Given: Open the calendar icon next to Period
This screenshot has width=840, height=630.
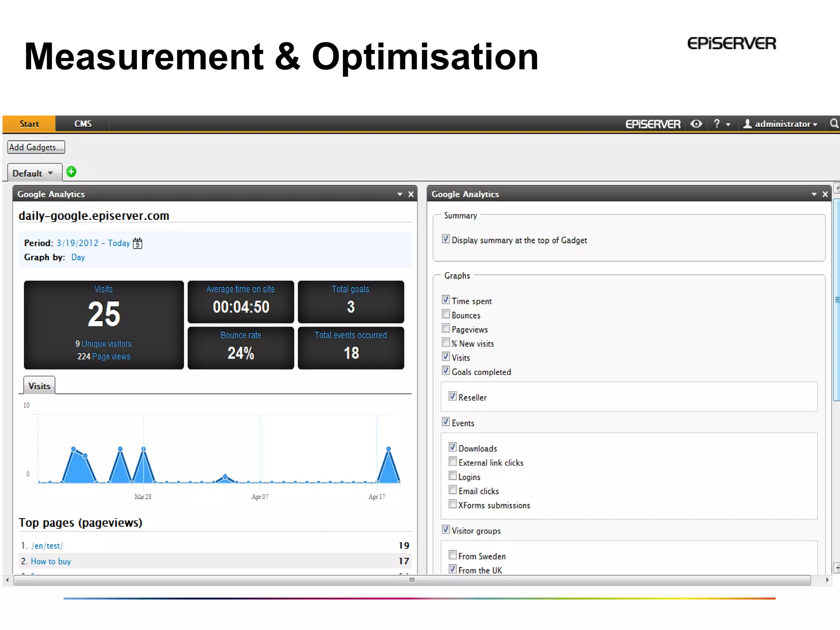Looking at the screenshot, I should [137, 243].
